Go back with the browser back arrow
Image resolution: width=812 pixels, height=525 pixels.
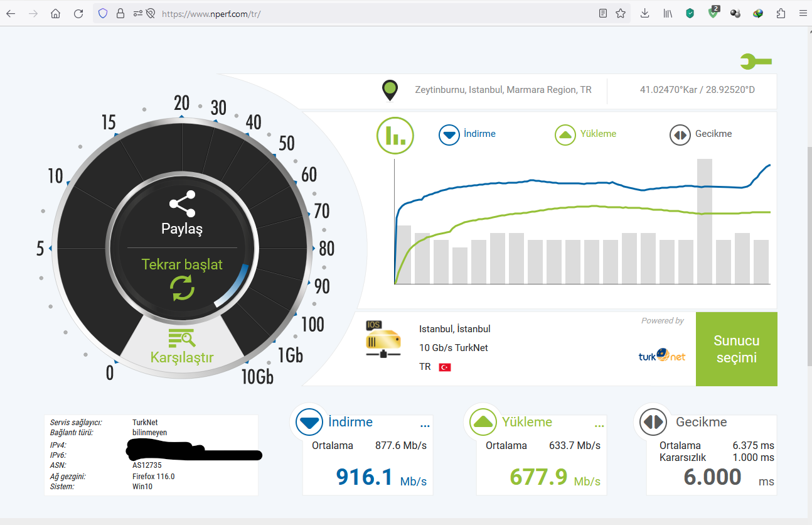click(11, 13)
